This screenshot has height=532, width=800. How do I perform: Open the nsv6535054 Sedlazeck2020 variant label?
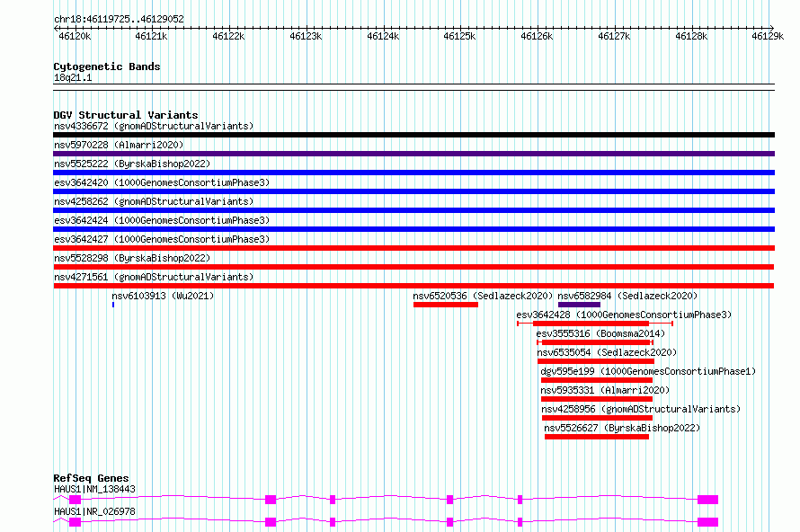[x=607, y=352]
